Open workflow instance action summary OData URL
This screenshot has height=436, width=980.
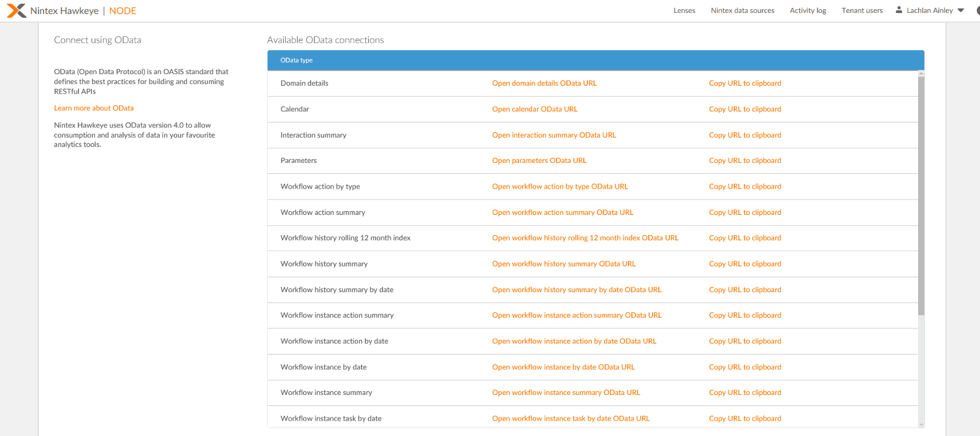click(x=577, y=315)
